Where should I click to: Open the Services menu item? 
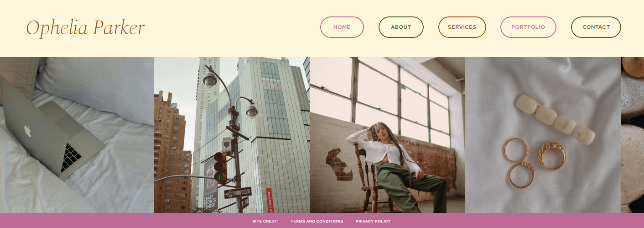(462, 27)
